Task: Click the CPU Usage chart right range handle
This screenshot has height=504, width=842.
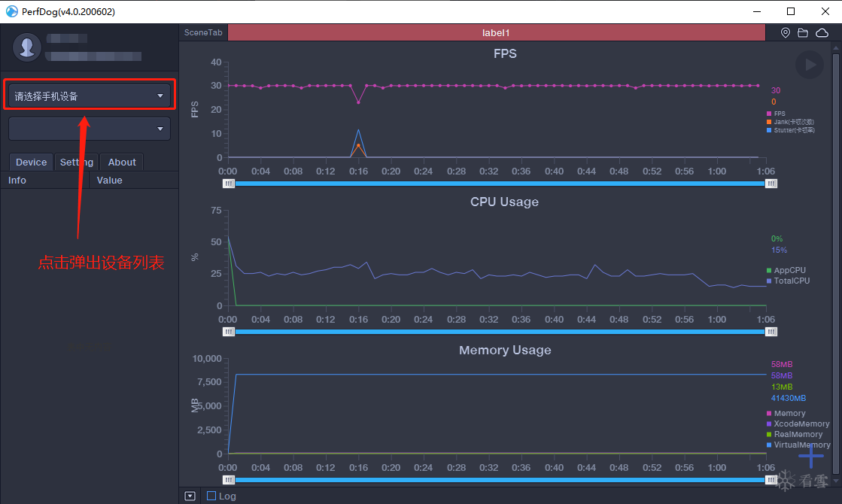Action: pos(771,332)
